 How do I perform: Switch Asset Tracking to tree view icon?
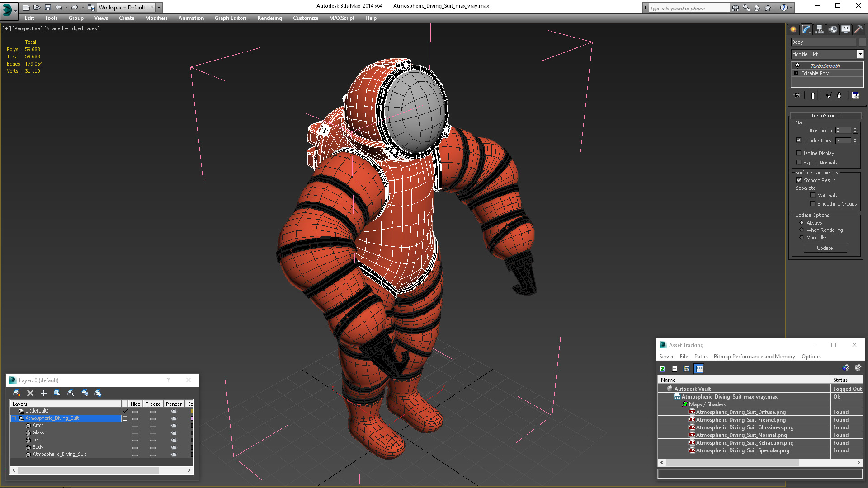coord(687,369)
